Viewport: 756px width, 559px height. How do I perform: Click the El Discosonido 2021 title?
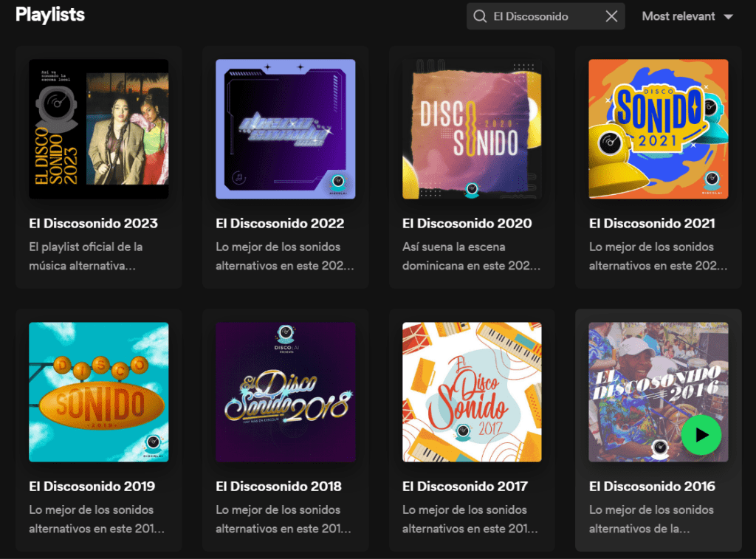coord(653,223)
